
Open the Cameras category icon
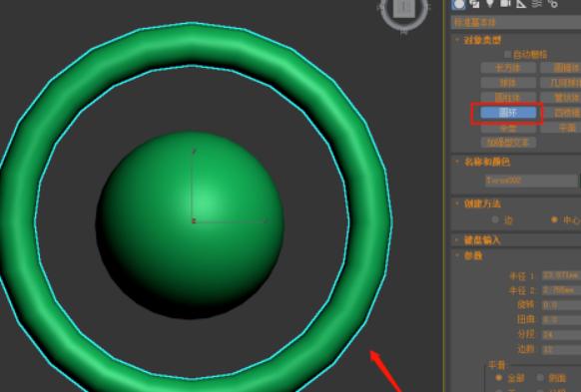[x=505, y=4]
